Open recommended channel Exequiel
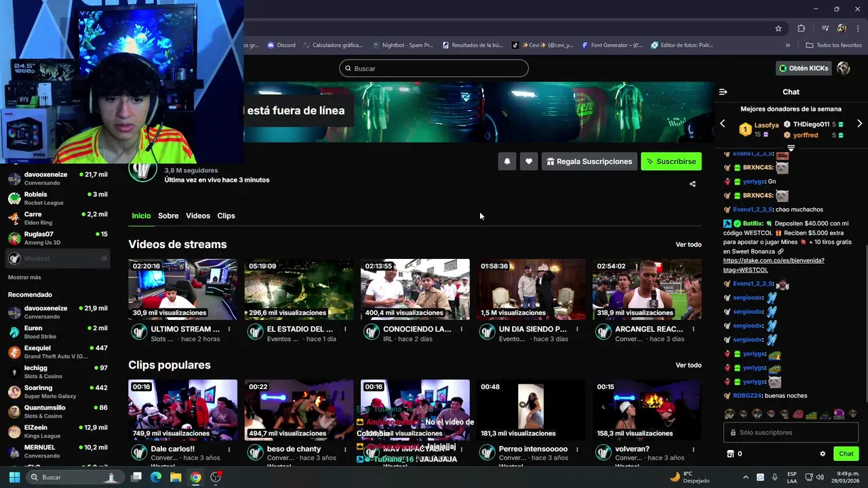The width and height of the screenshot is (868, 488). click(x=58, y=352)
